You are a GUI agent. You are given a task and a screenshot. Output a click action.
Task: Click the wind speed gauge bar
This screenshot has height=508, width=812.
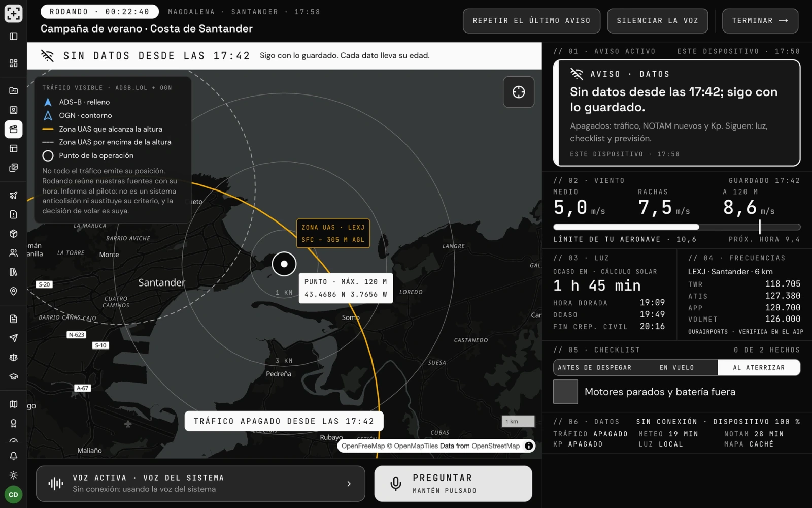[x=677, y=227]
